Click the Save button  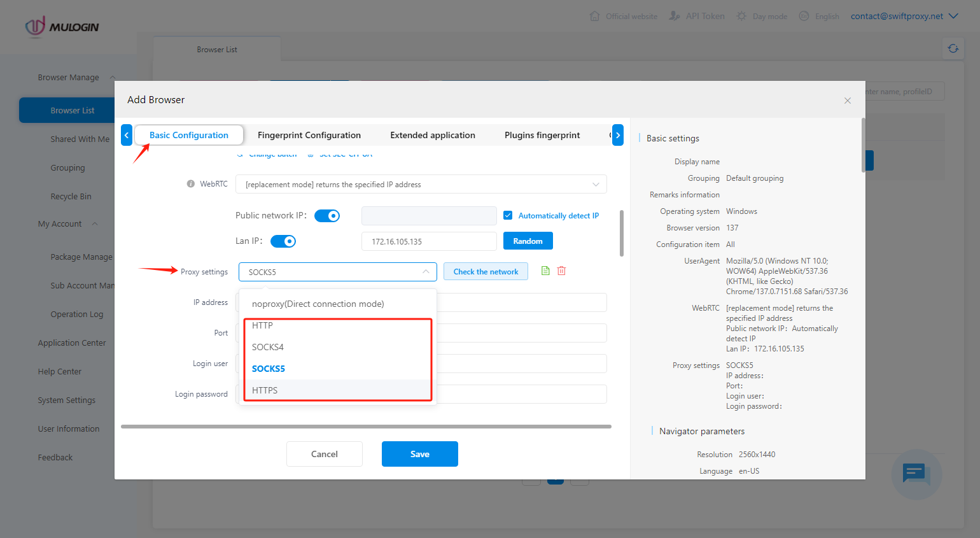click(419, 454)
